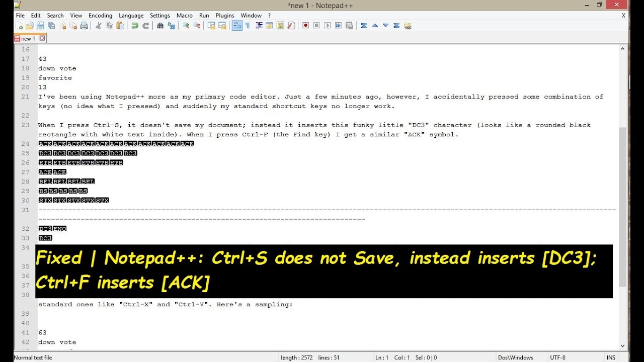Click 'Dos\Windows' in the status bar
The image size is (644, 362).
[x=516, y=357]
